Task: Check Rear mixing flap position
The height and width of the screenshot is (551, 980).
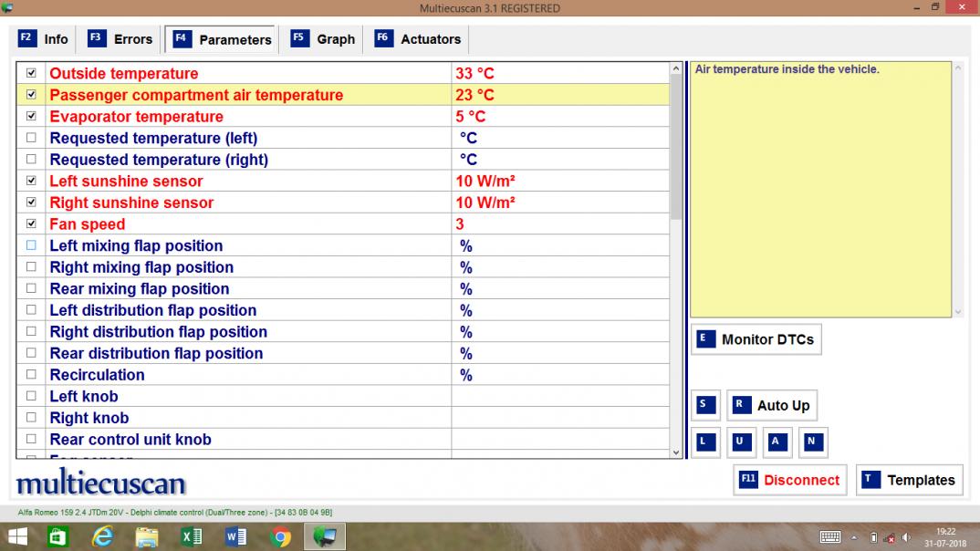Action: coord(31,288)
